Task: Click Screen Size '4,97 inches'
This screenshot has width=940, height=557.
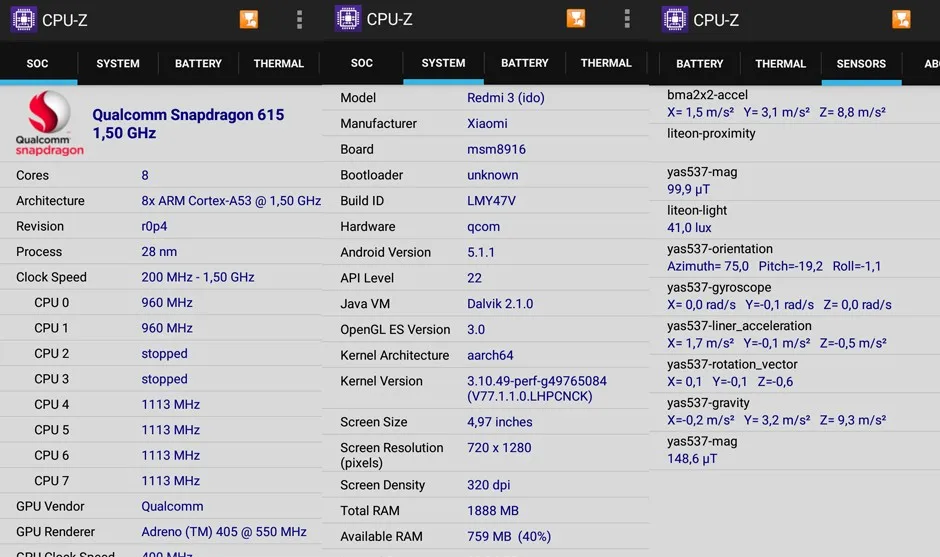Action: click(x=499, y=422)
